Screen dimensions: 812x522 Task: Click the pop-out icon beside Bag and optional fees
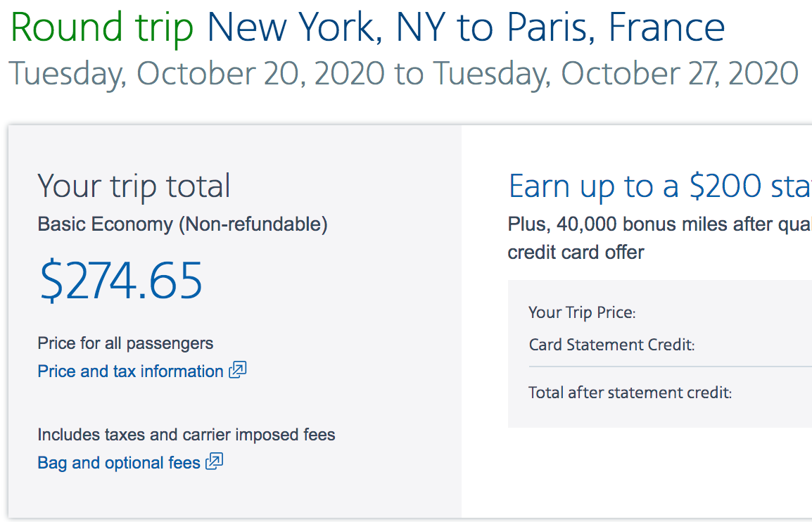click(215, 462)
